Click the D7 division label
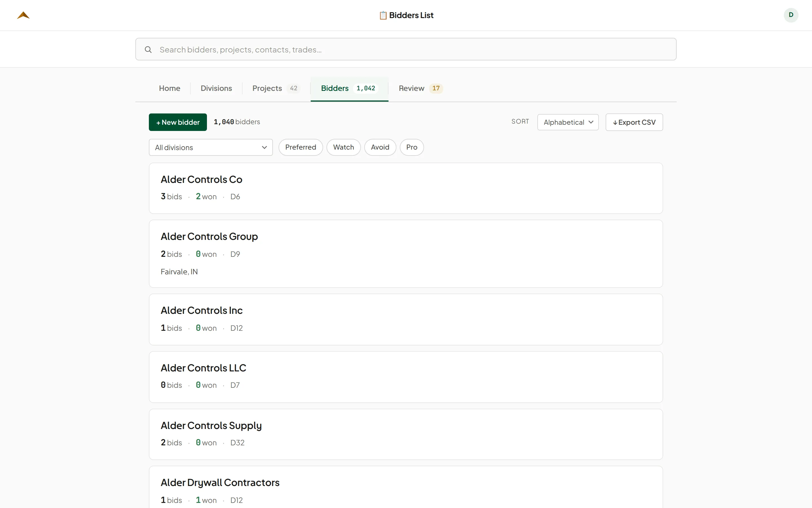The width and height of the screenshot is (812, 508). pos(235,385)
